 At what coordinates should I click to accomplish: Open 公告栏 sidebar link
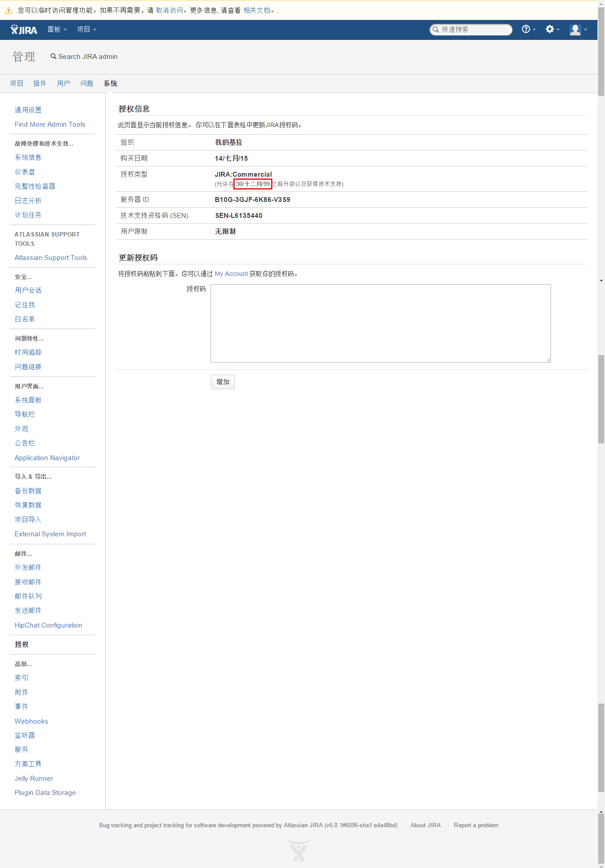[x=25, y=443]
